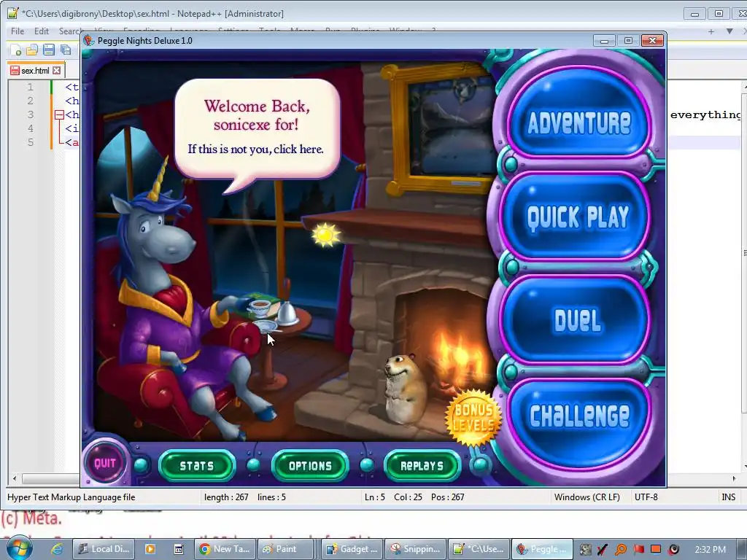Switch to the Gadget taskbar window
This screenshot has height=560, width=747.
coord(352,549)
